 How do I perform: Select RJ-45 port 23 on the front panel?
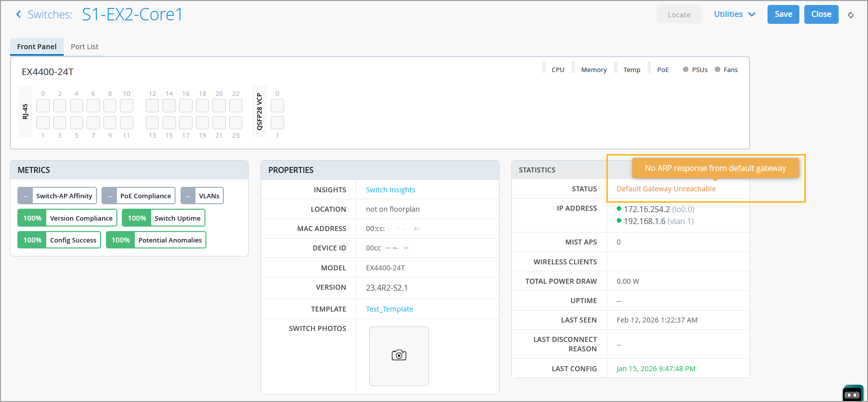click(x=236, y=122)
